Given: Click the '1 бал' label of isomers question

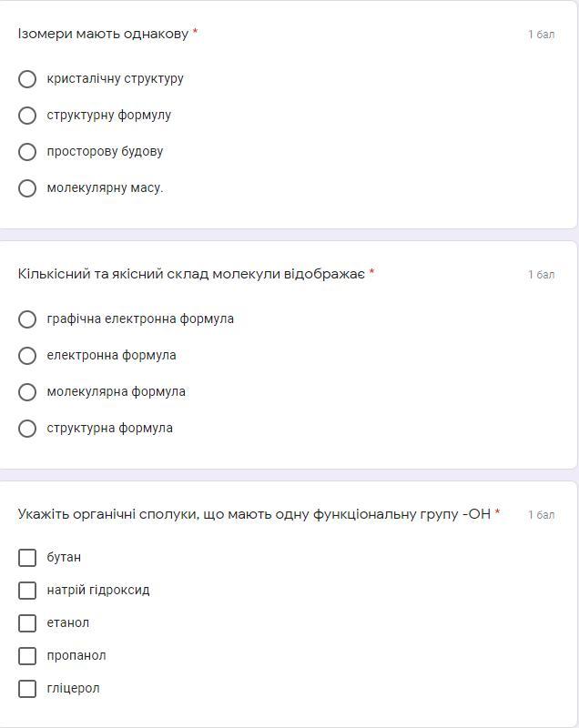Looking at the screenshot, I should point(541,35).
